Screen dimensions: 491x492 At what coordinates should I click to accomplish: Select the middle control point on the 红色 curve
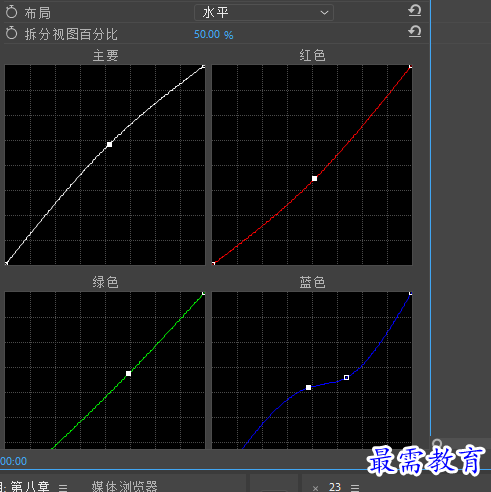coord(314,179)
